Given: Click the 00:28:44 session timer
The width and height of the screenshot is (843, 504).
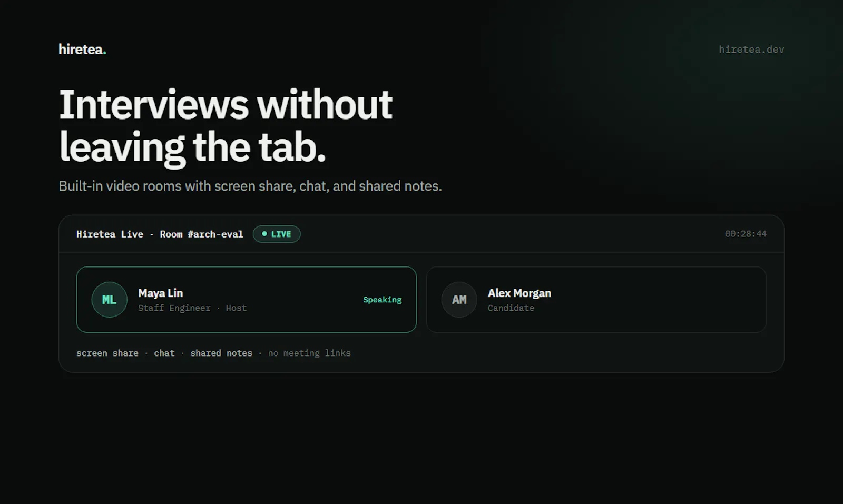Looking at the screenshot, I should tap(746, 234).
